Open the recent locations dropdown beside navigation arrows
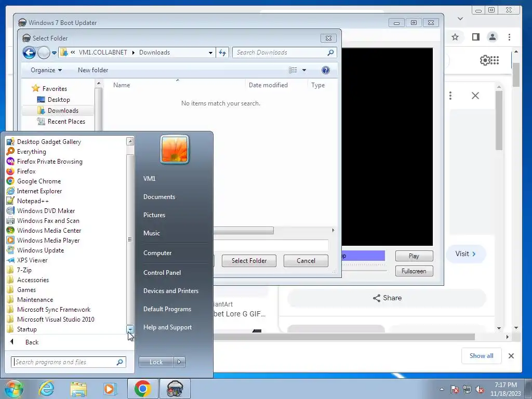 click(x=54, y=53)
